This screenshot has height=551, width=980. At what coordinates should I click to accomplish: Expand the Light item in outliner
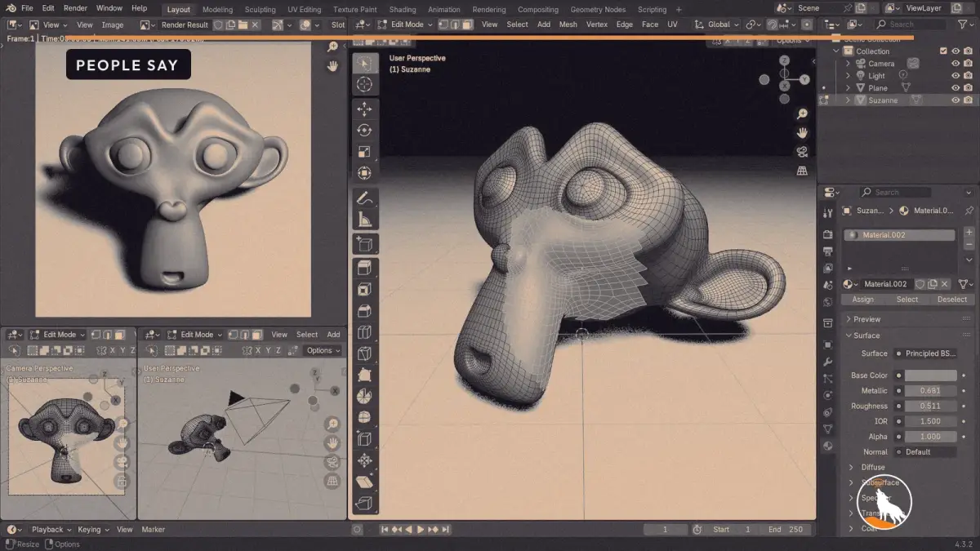tap(848, 76)
